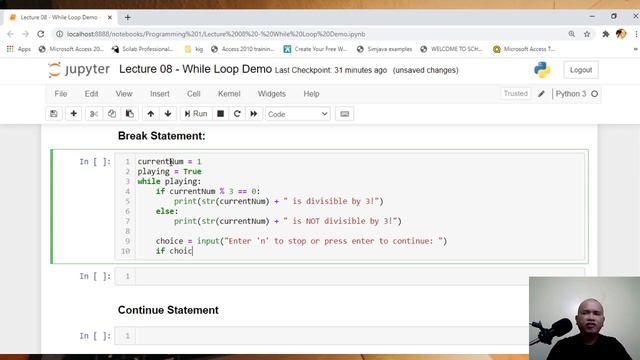The width and height of the screenshot is (640, 360).
Task: Run the selected cell
Action: tap(196, 114)
